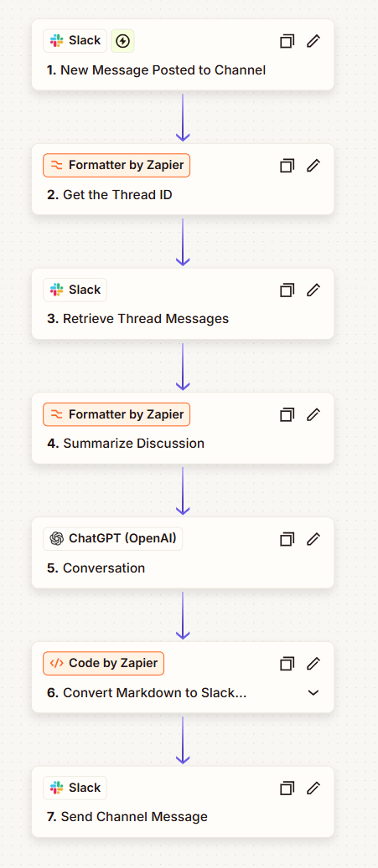Click pencil edit icon on New Message Posted step
Image resolution: width=378 pixels, height=868 pixels.
pyautogui.click(x=313, y=41)
